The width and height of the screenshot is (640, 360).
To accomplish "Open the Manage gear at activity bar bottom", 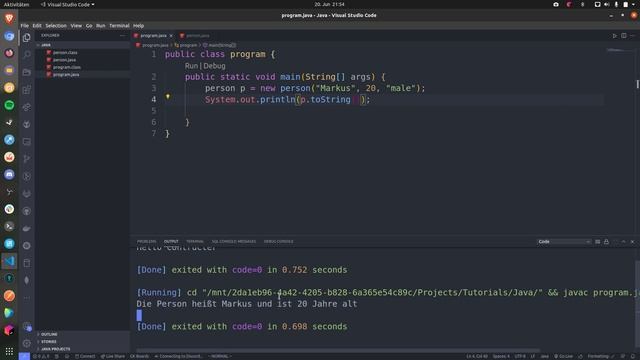I will (27, 343).
